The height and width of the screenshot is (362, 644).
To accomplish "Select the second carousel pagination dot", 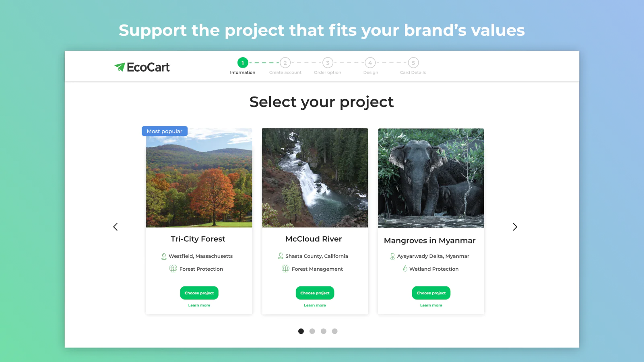I will (x=312, y=331).
